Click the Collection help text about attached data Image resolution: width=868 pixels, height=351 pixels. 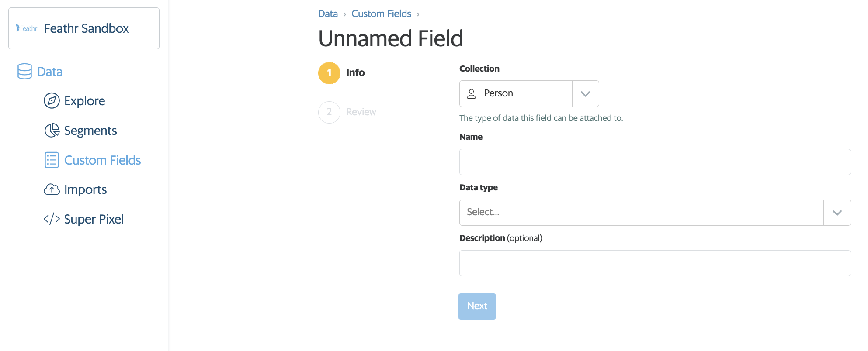(541, 118)
